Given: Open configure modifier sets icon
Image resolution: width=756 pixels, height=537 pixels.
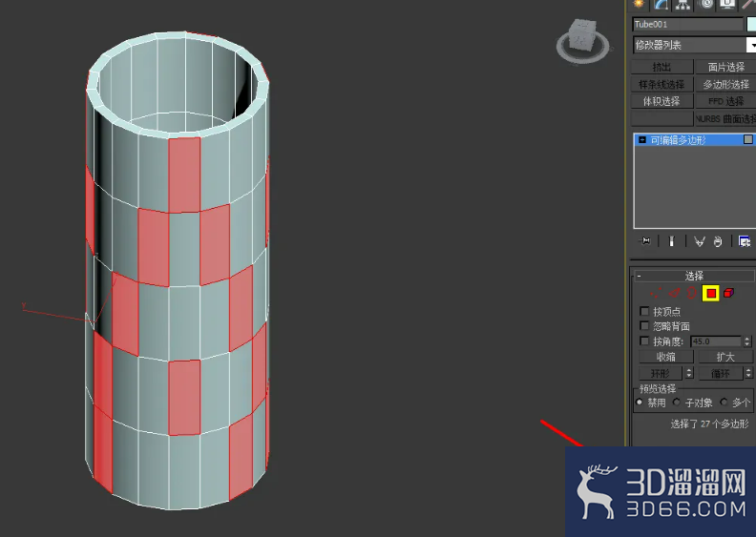Looking at the screenshot, I should (744, 240).
